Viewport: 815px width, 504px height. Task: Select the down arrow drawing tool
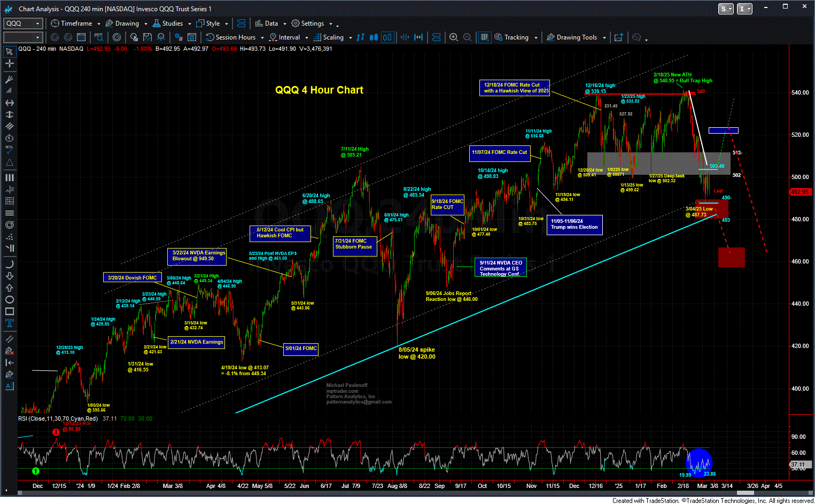(9, 276)
